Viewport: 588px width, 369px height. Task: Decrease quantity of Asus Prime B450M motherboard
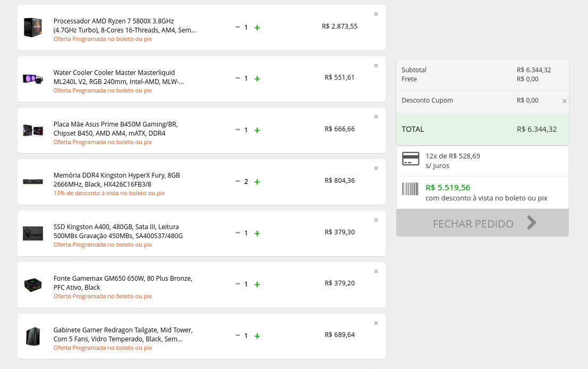point(237,130)
